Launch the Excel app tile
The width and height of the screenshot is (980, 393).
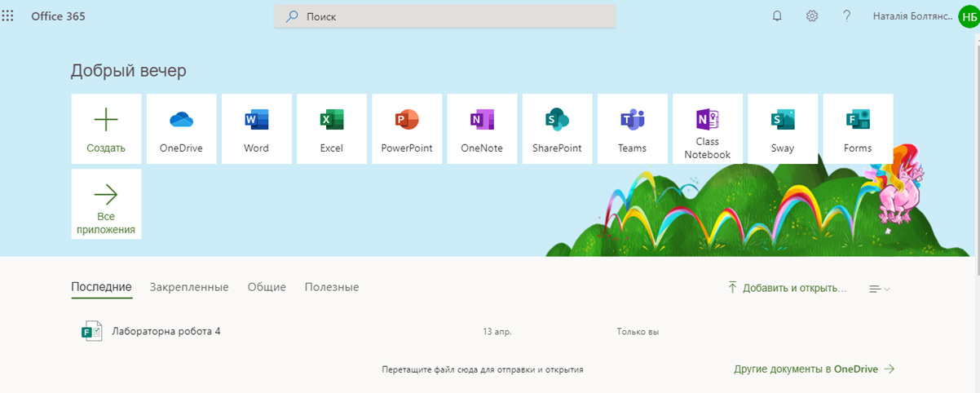[331, 129]
